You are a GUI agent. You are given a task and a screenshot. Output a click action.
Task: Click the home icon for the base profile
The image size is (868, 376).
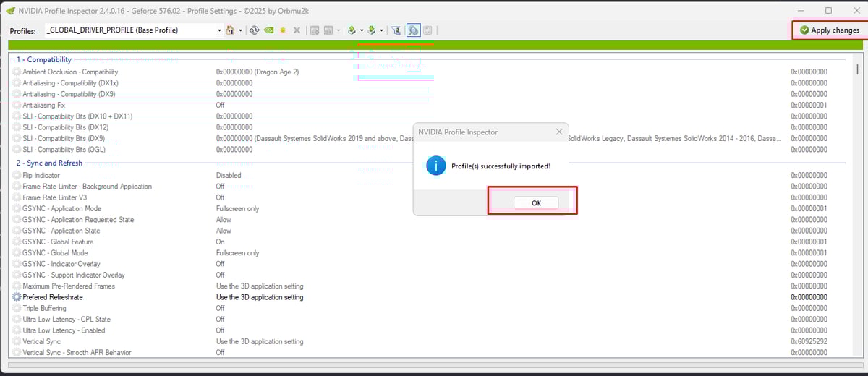pos(231,30)
